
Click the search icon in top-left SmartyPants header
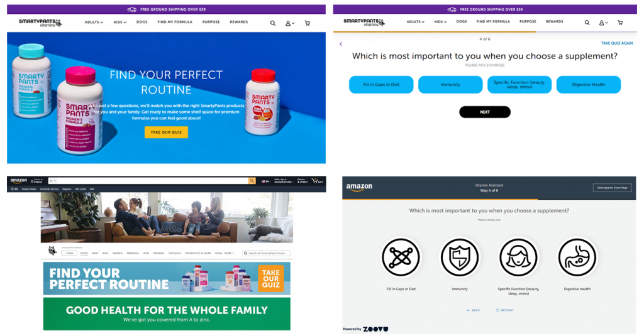(x=273, y=23)
